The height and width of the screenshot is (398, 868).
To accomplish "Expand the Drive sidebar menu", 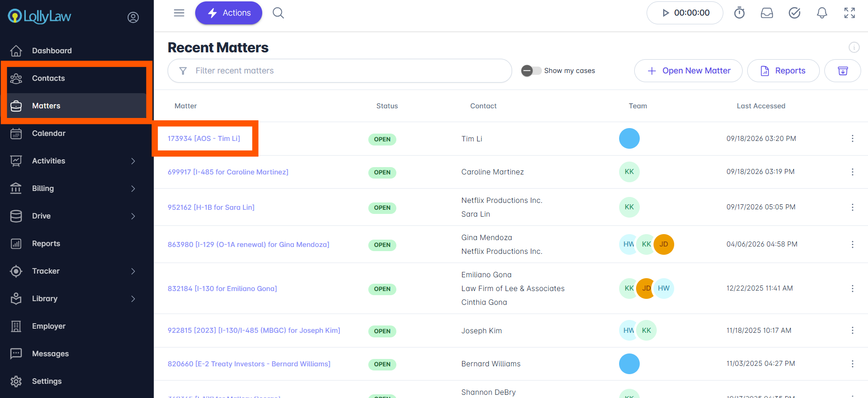I will tap(133, 216).
